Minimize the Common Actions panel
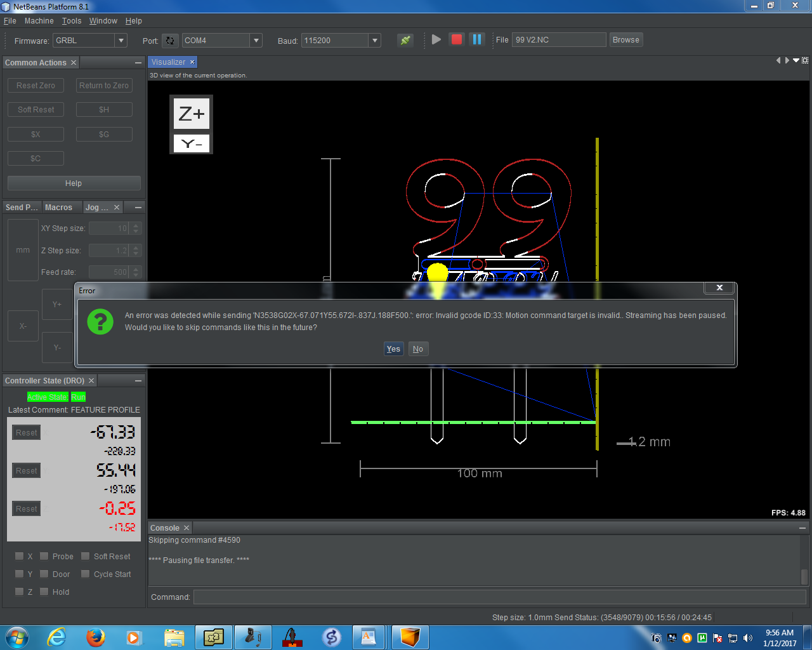 [x=138, y=63]
